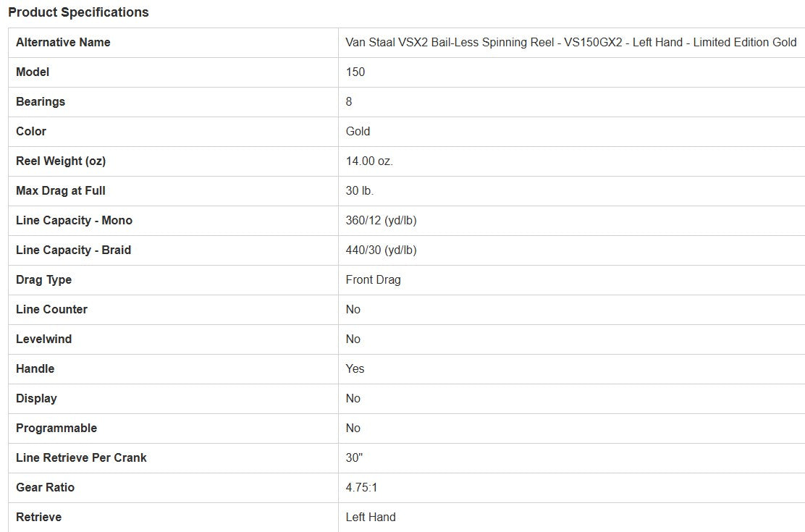Click the Model value 150
This screenshot has width=805, height=532.
pos(355,72)
